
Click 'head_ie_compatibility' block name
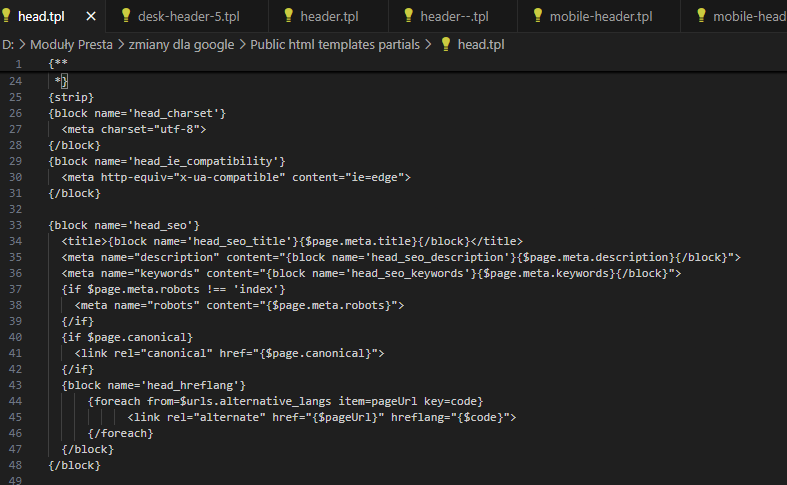[x=203, y=161]
